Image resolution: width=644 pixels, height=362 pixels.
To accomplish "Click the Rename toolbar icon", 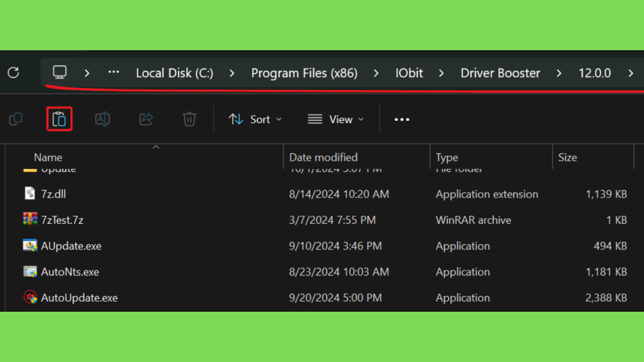I will point(103,119).
